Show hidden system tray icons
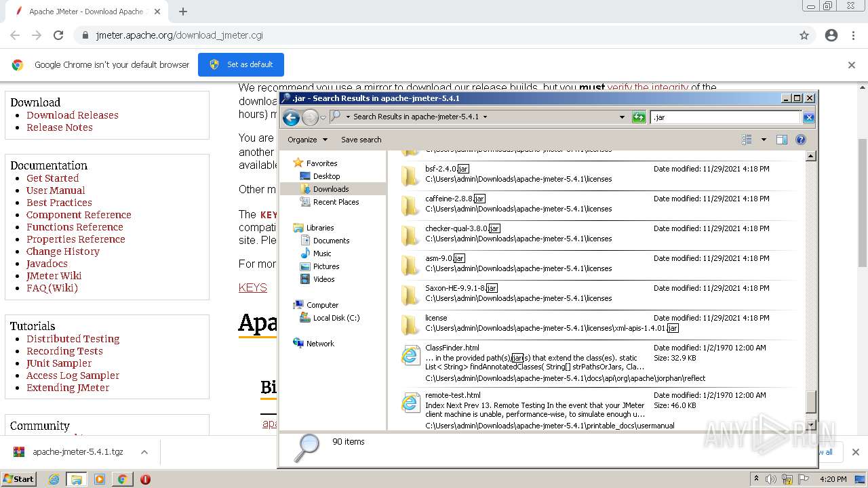868x488 pixels. click(756, 479)
